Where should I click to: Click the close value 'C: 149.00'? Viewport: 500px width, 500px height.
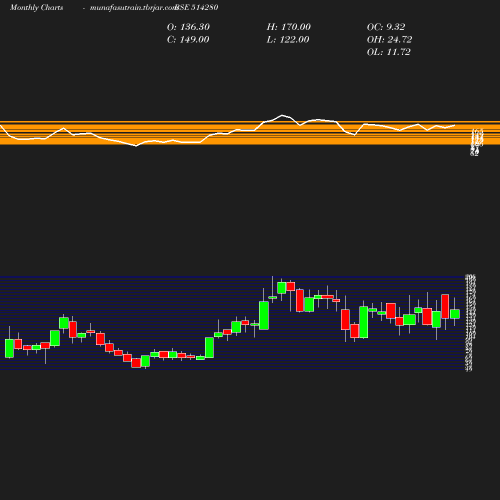tap(188, 40)
